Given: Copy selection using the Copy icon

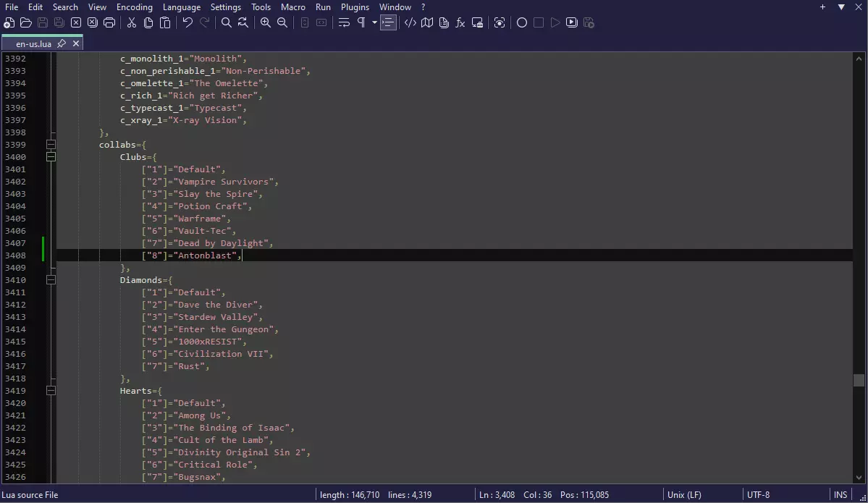Looking at the screenshot, I should click(148, 22).
